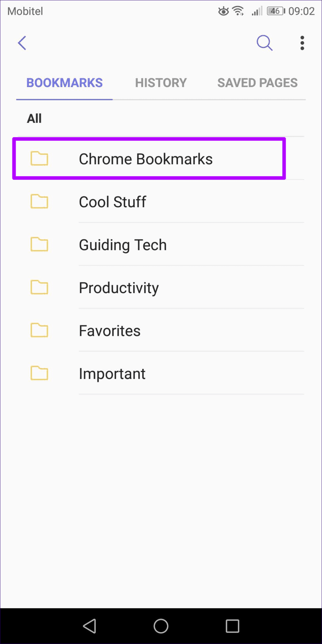322x644 pixels.
Task: Switch to the Saved Pages tab
Action: point(258,83)
